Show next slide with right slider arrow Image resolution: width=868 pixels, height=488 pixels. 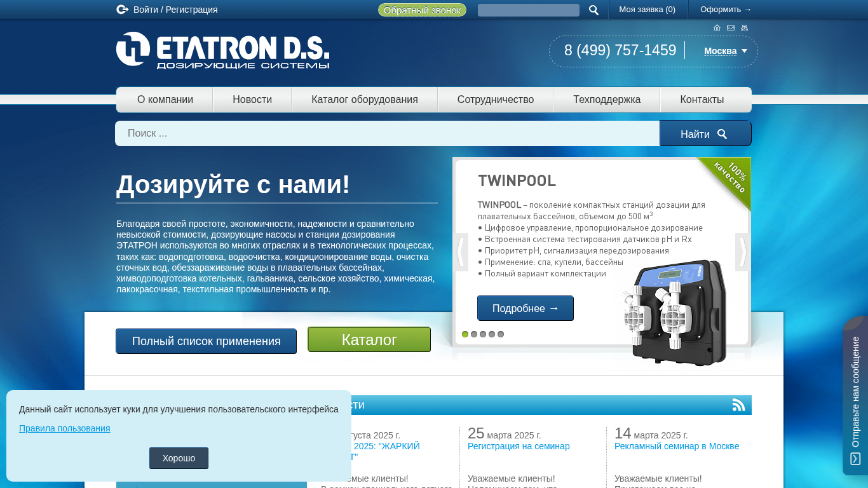pos(742,252)
